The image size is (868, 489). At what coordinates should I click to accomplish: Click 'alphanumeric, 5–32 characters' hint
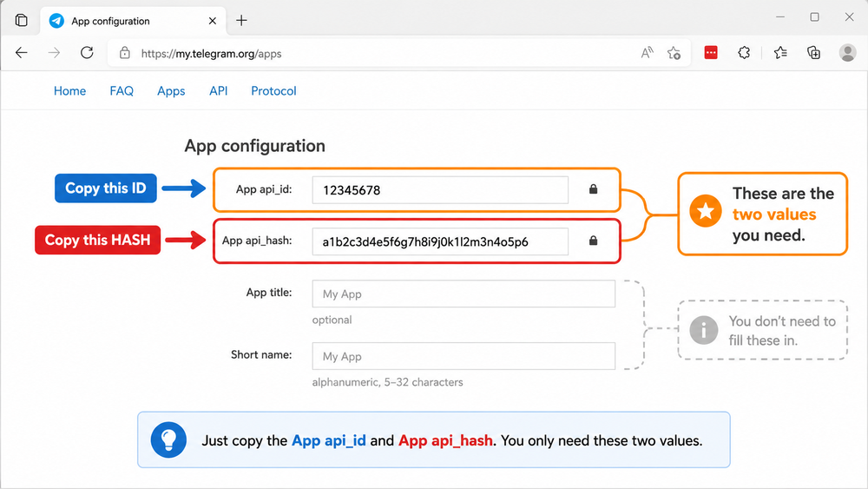(x=387, y=382)
